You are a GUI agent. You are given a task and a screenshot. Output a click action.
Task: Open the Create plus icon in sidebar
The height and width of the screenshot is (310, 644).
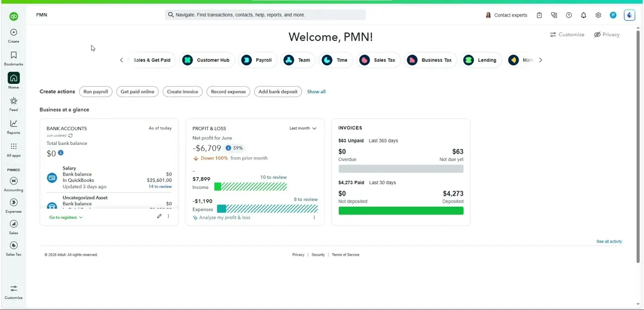click(x=14, y=32)
